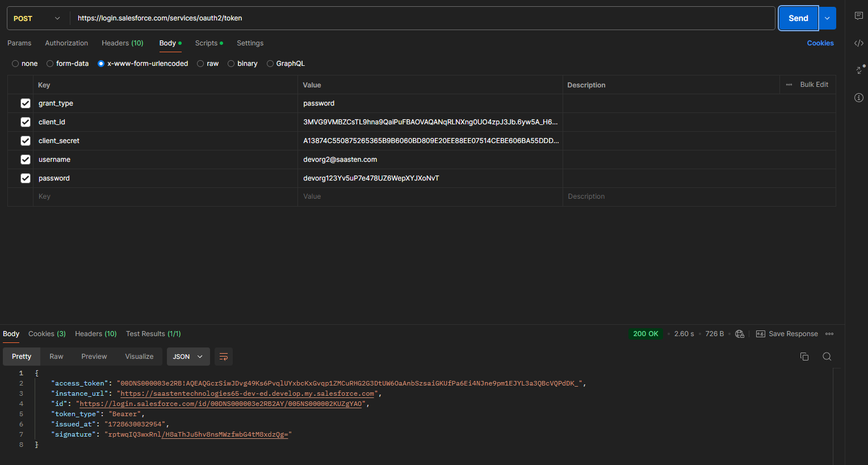The height and width of the screenshot is (465, 868).
Task: Open the Cookies link
Action: point(820,43)
